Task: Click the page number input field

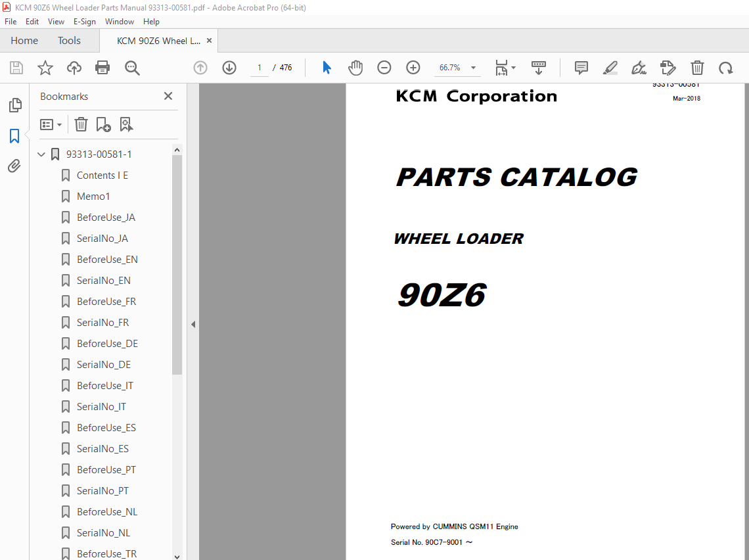Action: click(260, 68)
